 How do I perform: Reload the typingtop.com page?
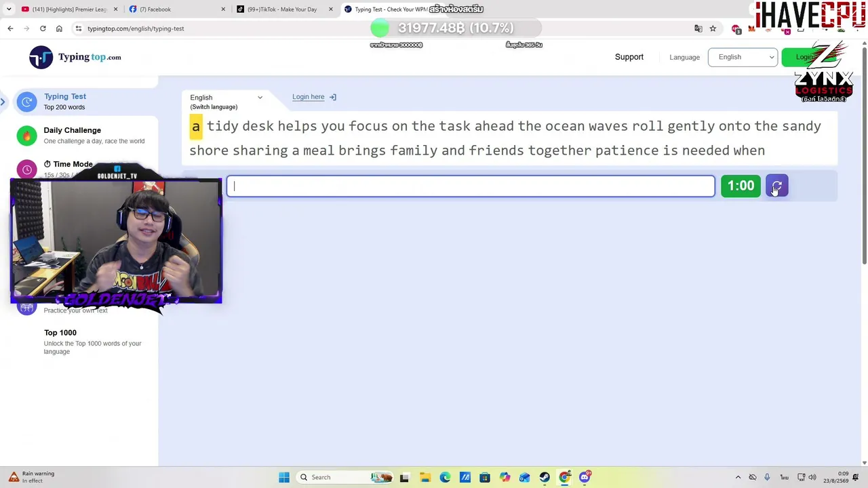coord(43,28)
